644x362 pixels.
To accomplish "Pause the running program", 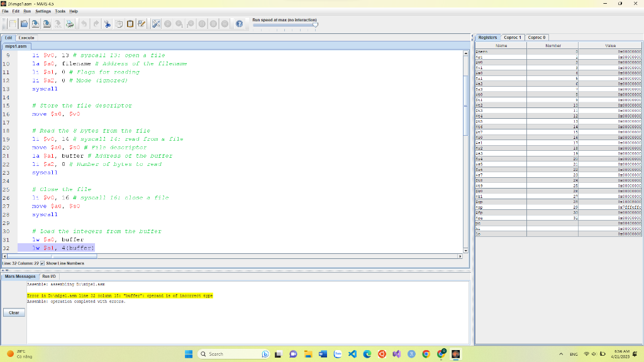I will 202,24.
